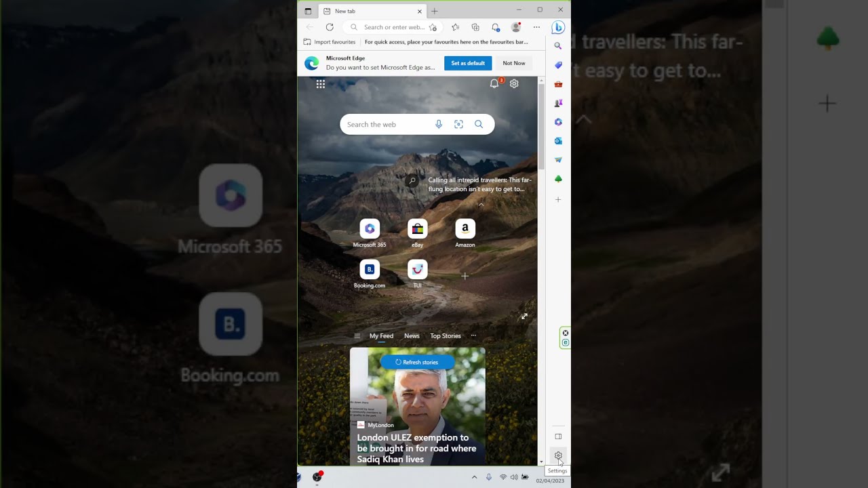Open the feed hamburger menu

click(x=357, y=336)
